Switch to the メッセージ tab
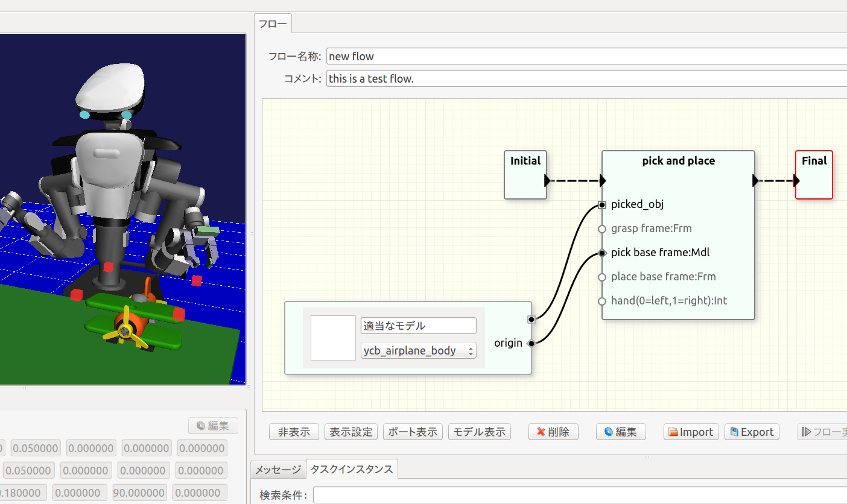This screenshot has height=504, width=847. (278, 469)
